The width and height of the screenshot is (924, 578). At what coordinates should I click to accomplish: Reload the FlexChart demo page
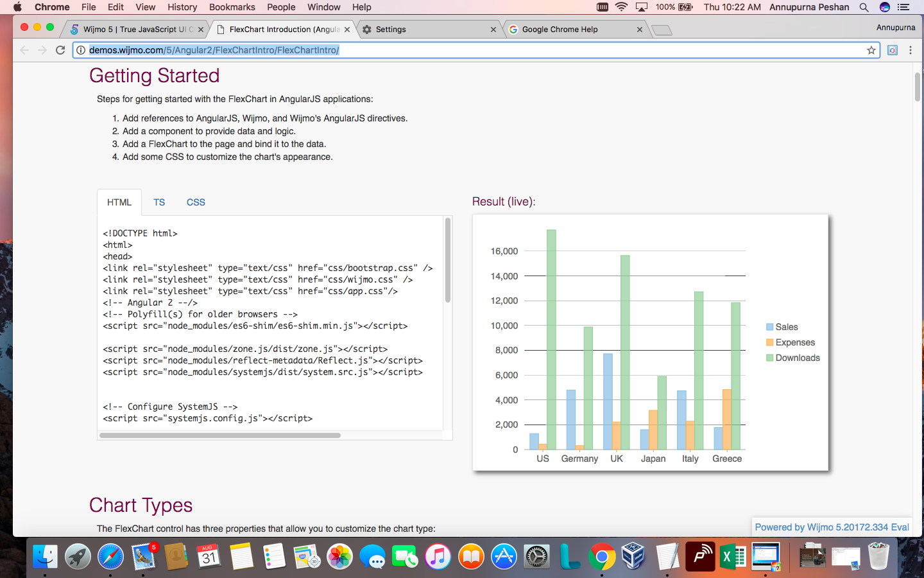[x=60, y=49]
